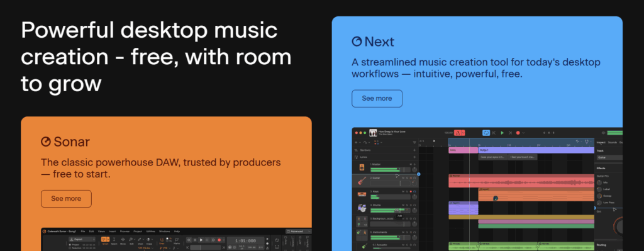The image size is (644, 251).
Task: Click the red record circle in Next
Action: tap(518, 133)
